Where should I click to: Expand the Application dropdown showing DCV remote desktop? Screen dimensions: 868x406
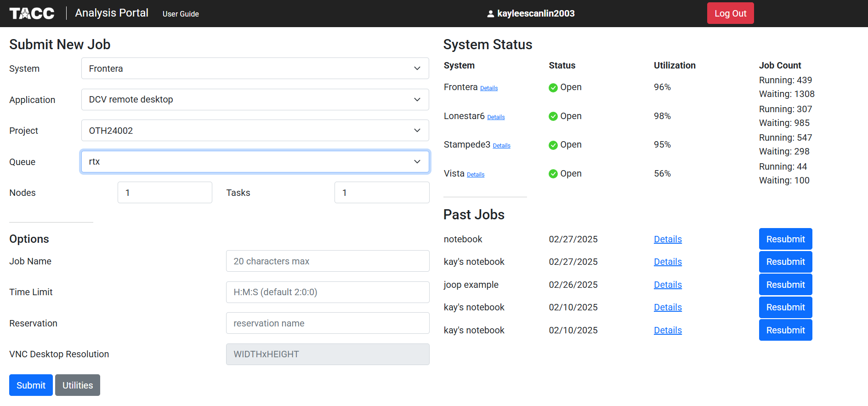pos(255,99)
